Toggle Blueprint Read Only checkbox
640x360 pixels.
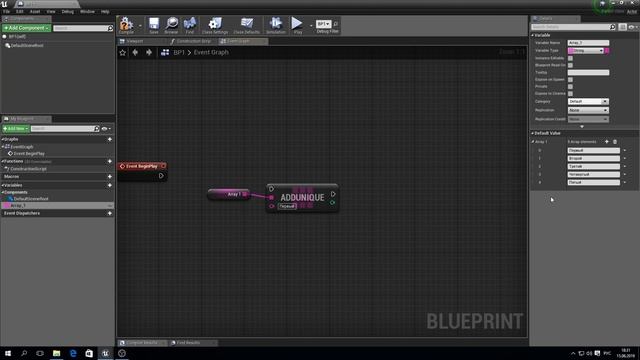tap(570, 65)
